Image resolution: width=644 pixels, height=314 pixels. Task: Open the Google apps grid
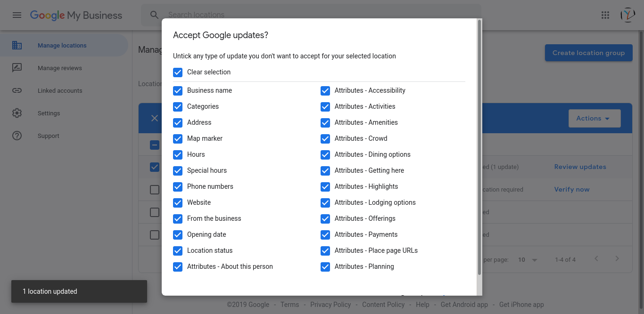[605, 15]
